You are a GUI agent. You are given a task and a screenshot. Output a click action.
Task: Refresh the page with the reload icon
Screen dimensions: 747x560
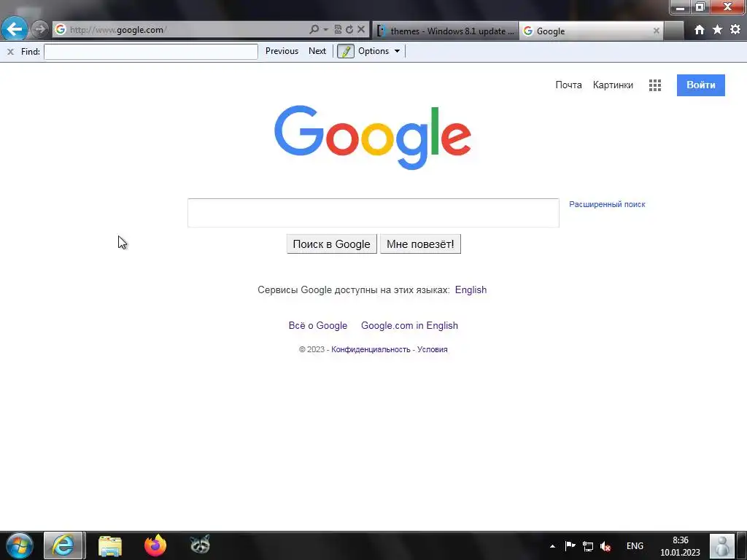349,29
